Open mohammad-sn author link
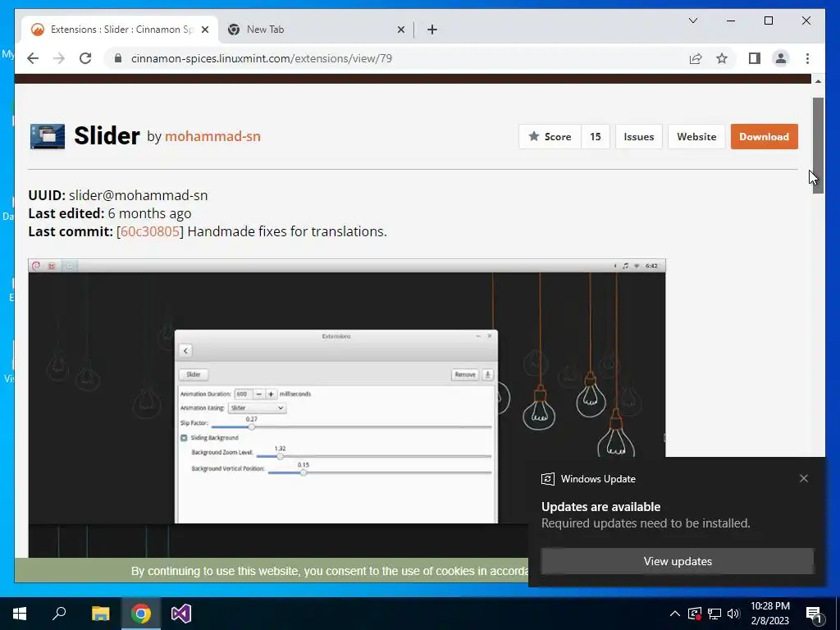The height and width of the screenshot is (630, 840). tap(212, 136)
